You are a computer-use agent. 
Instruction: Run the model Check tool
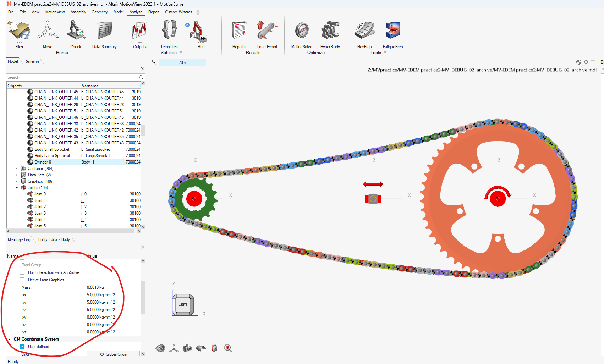coord(76,30)
